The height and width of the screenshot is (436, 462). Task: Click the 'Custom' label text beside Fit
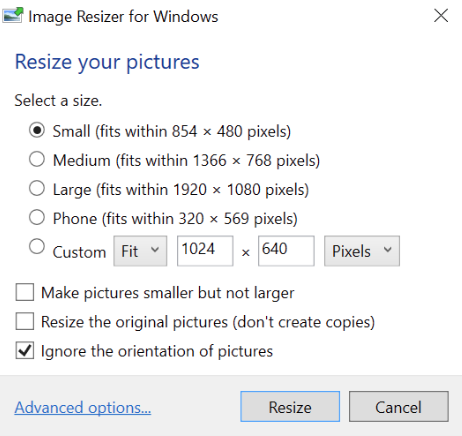point(79,252)
